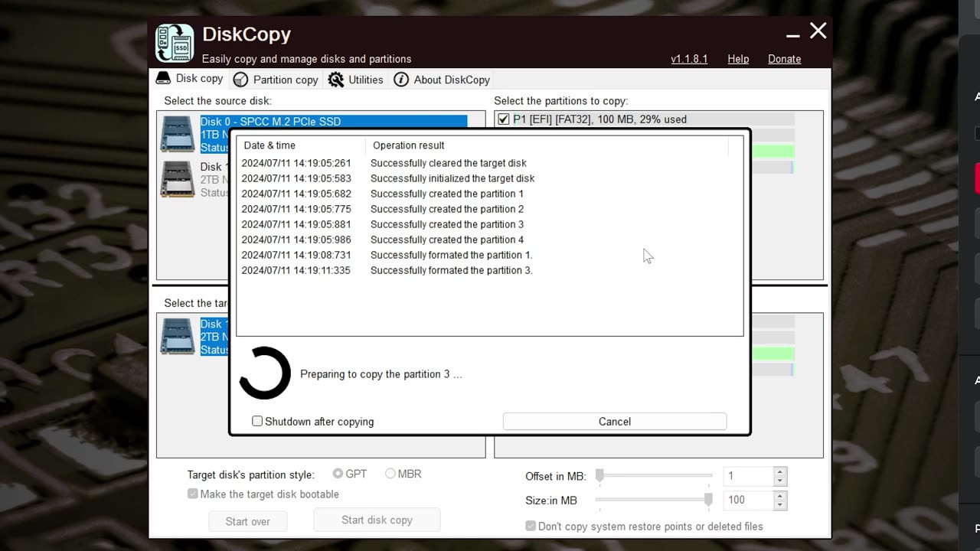This screenshot has height=551, width=980.
Task: Click the 14:19:11:335 timestamp cell
Action: 296,270
